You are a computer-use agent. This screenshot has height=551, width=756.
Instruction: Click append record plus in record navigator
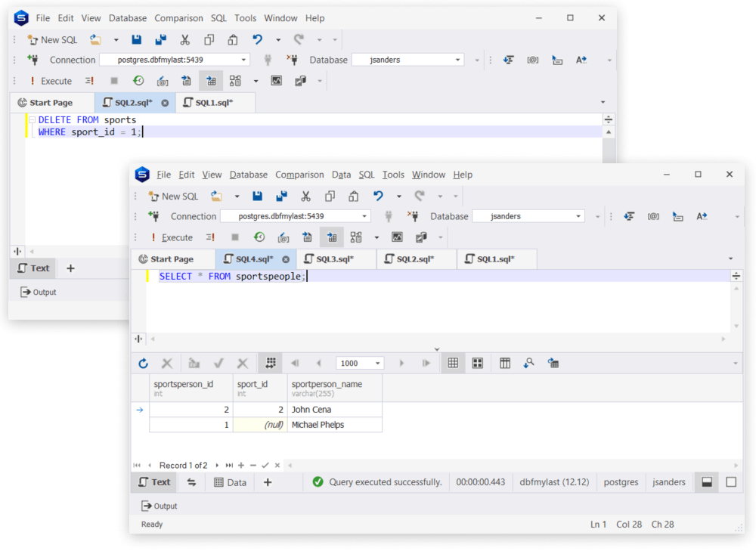(x=241, y=465)
